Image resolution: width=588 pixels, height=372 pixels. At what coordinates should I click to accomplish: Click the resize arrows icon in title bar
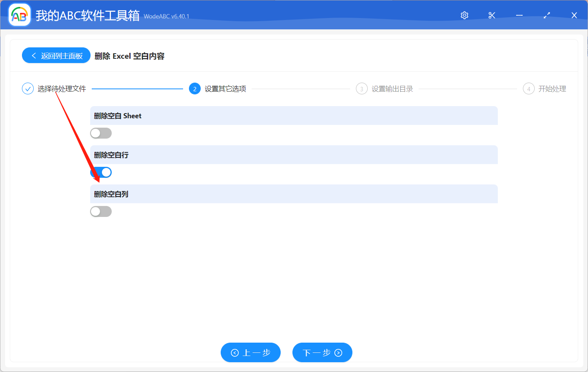[x=546, y=15]
